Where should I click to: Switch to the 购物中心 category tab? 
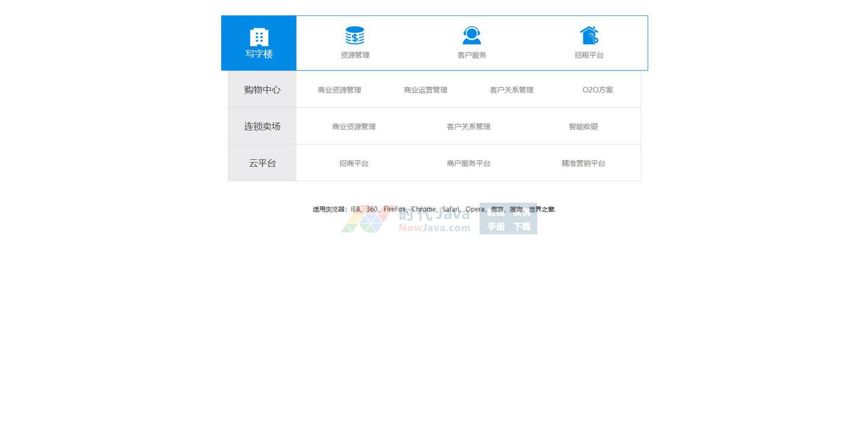[x=262, y=89]
